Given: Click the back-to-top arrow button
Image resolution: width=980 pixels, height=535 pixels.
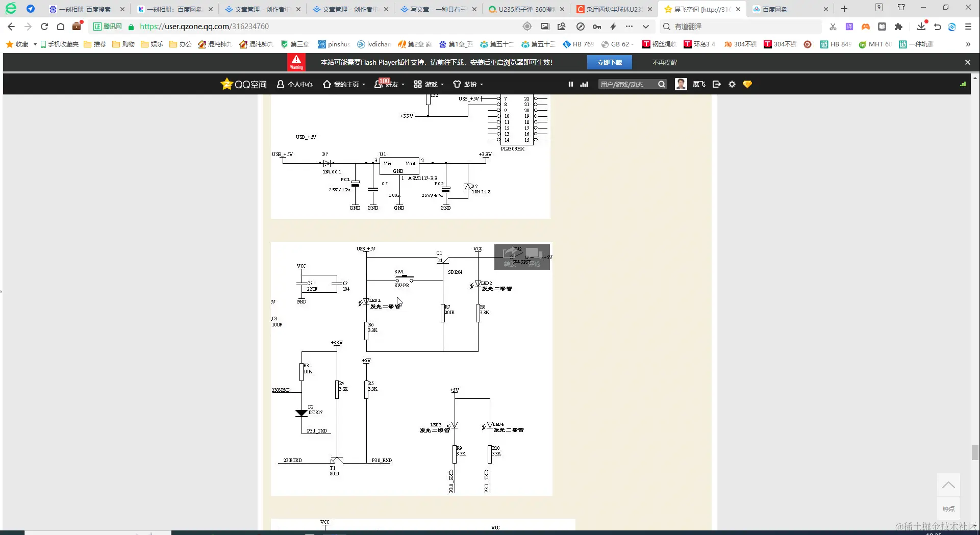Looking at the screenshot, I should (x=948, y=485).
